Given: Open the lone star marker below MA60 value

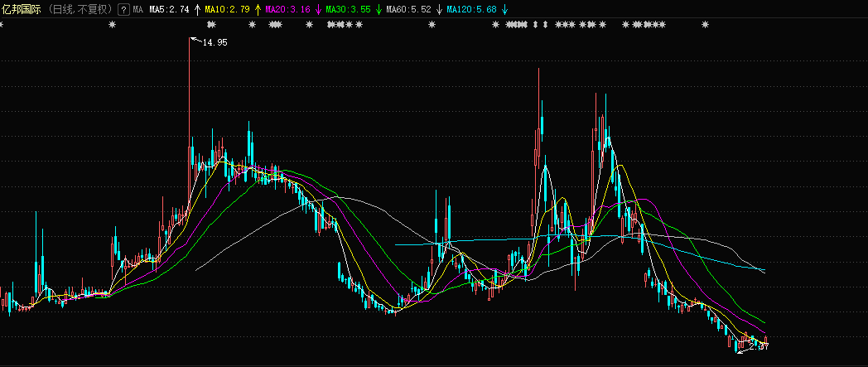Looking at the screenshot, I should [432, 24].
